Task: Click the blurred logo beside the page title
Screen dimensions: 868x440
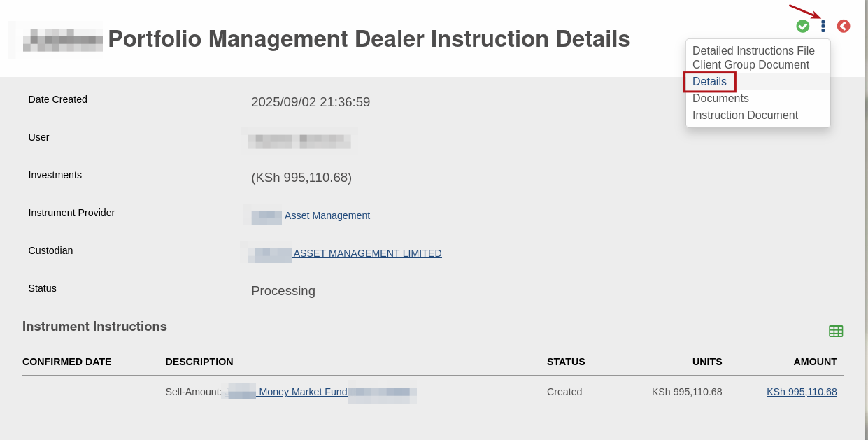Action: click(x=56, y=39)
